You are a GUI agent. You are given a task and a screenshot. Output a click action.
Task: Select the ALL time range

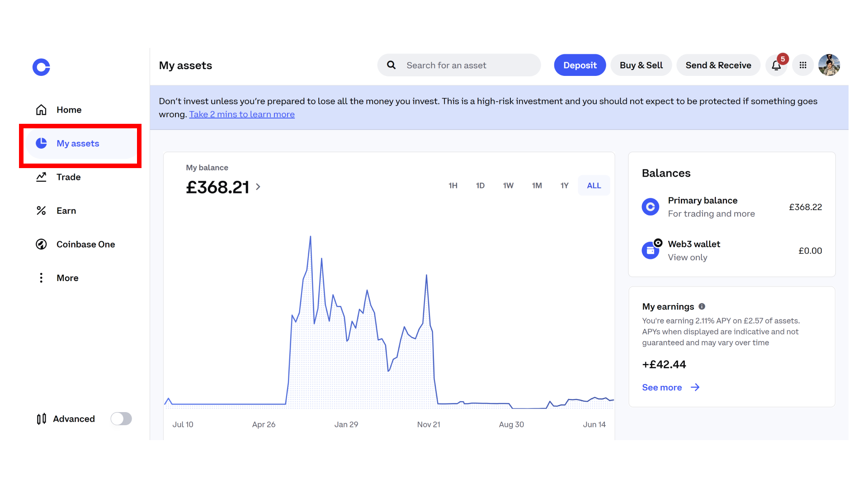pos(594,186)
